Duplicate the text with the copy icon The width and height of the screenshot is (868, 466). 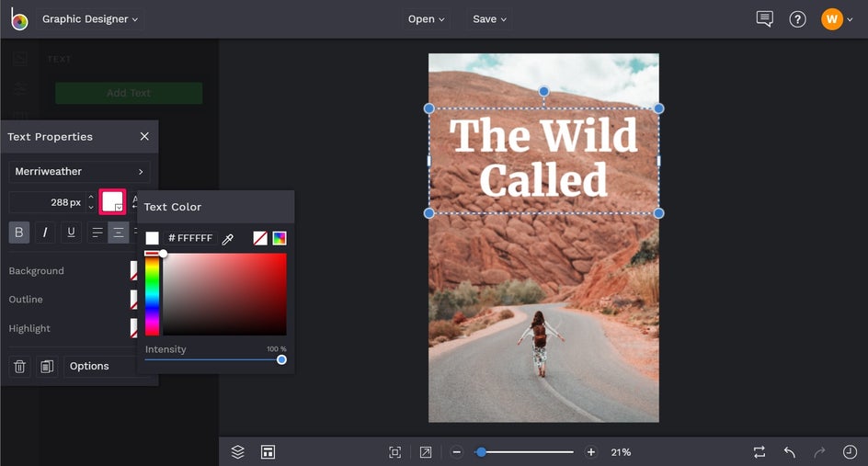47,366
